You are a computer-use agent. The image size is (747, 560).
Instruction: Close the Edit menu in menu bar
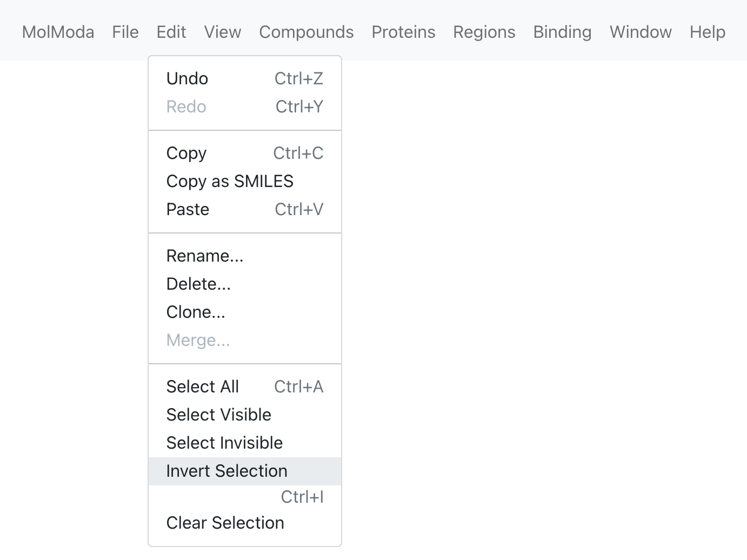coord(171,32)
